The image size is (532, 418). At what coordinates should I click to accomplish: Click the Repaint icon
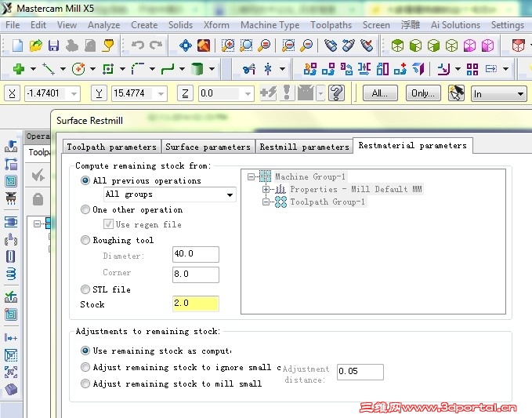coord(204,45)
